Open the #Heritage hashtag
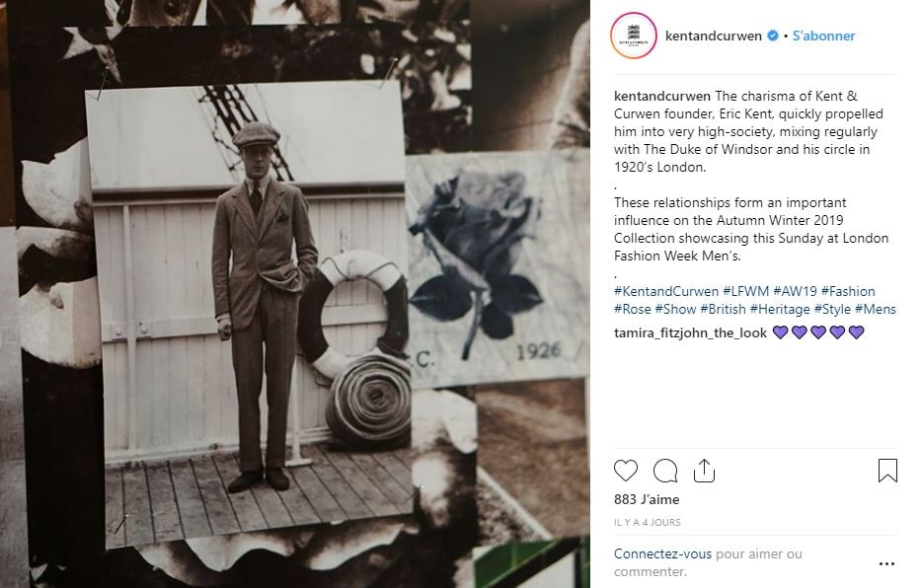Viewport: 920px width, 588px height. (x=779, y=309)
